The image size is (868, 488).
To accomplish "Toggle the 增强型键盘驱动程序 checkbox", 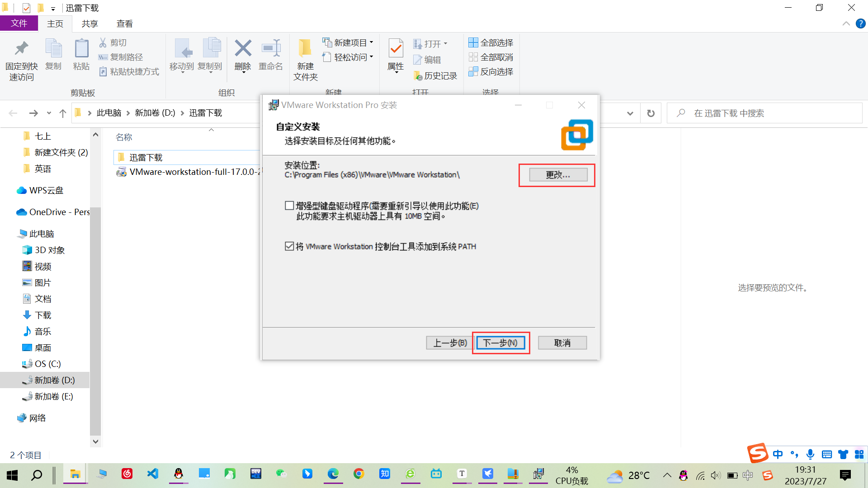I will click(289, 206).
